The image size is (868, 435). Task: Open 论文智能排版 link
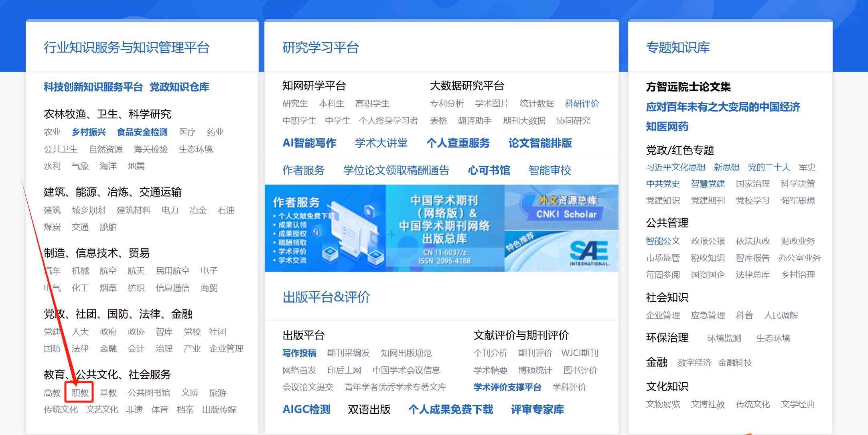tap(540, 143)
